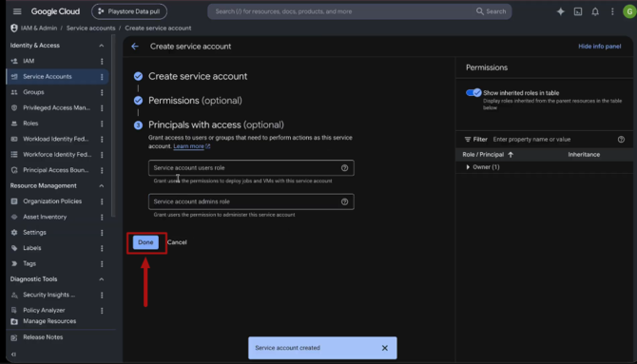Focus the Service account users role field
Image resolution: width=637 pixels, height=364 pixels.
tap(251, 168)
